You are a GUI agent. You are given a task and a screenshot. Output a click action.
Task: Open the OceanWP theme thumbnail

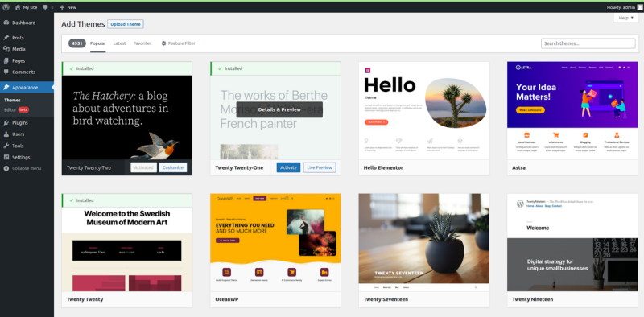(275, 242)
